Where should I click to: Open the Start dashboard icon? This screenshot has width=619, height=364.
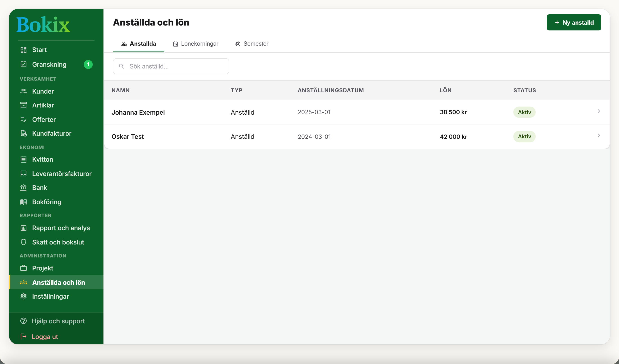tap(23, 50)
